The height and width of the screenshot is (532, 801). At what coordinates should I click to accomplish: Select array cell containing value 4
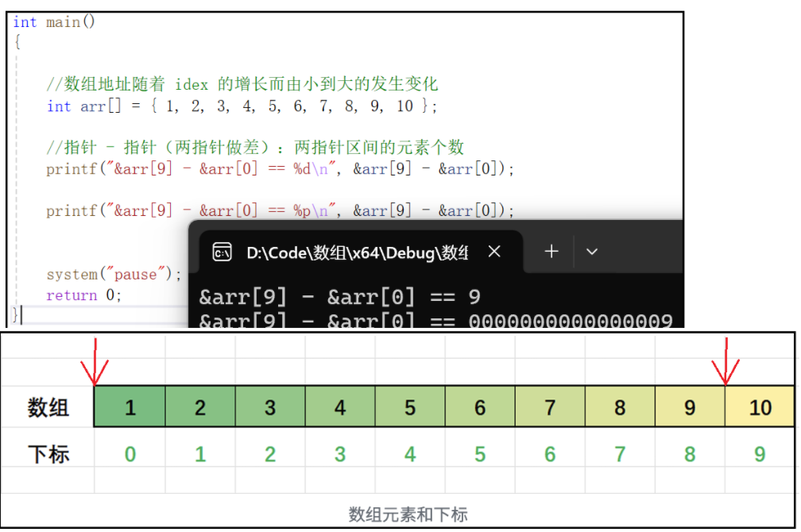(340, 407)
